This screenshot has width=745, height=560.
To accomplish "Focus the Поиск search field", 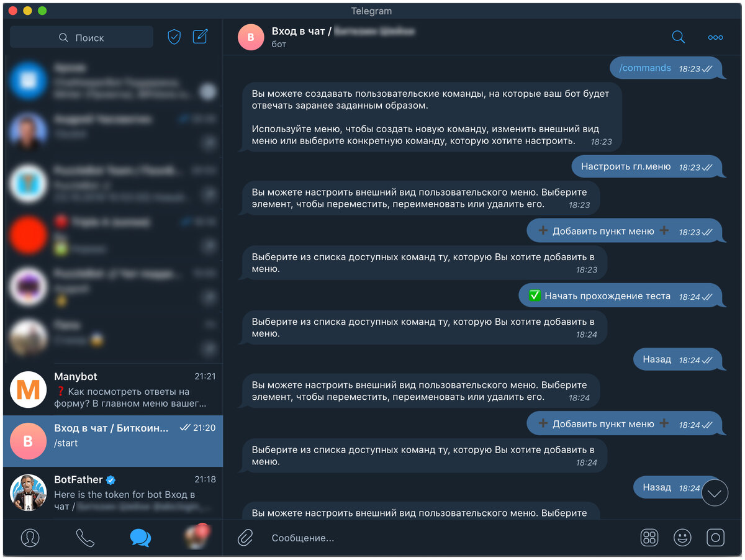I will click(81, 37).
